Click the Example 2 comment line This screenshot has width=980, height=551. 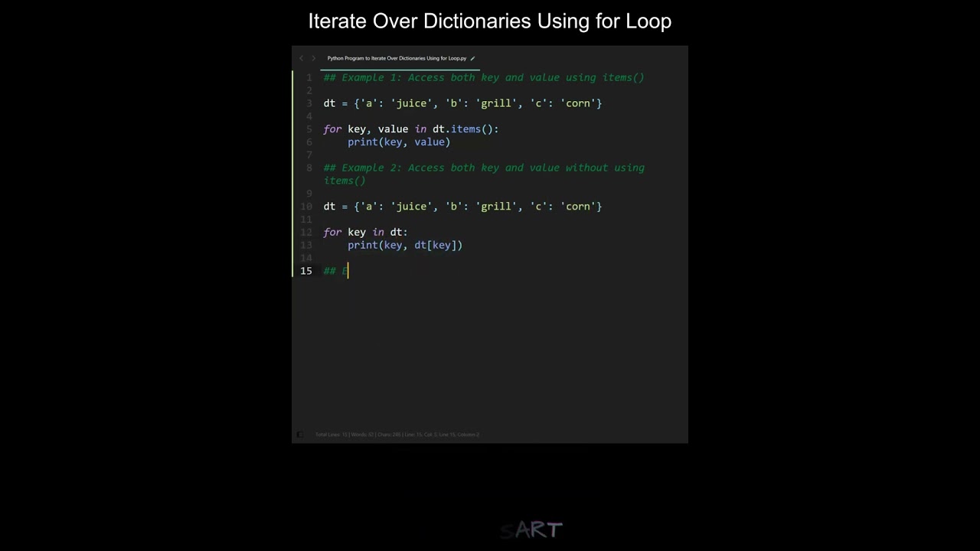coord(484,174)
